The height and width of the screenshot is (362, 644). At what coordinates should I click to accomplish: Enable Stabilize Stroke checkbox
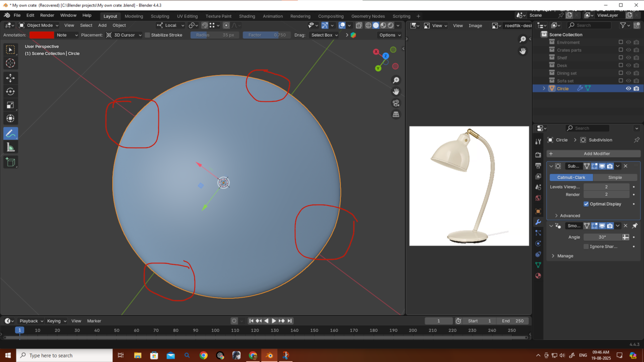[x=147, y=35]
